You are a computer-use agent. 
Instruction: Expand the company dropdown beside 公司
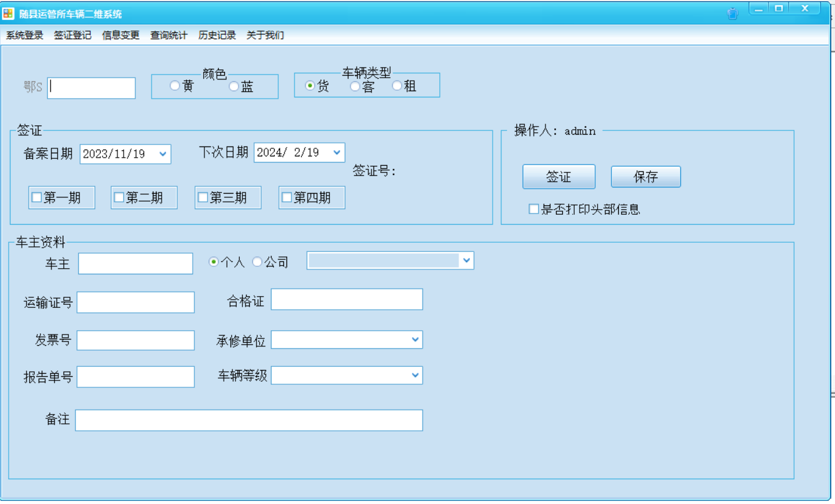pos(466,261)
